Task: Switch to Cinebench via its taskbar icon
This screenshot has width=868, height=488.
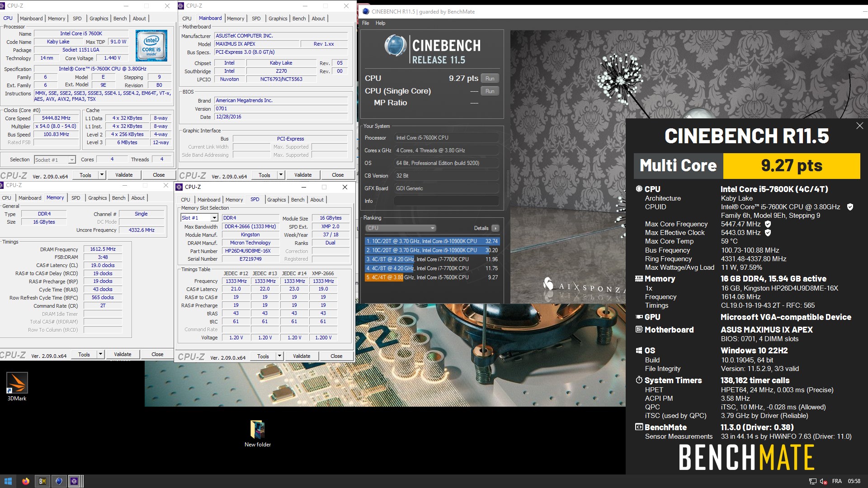Action: (x=59, y=481)
